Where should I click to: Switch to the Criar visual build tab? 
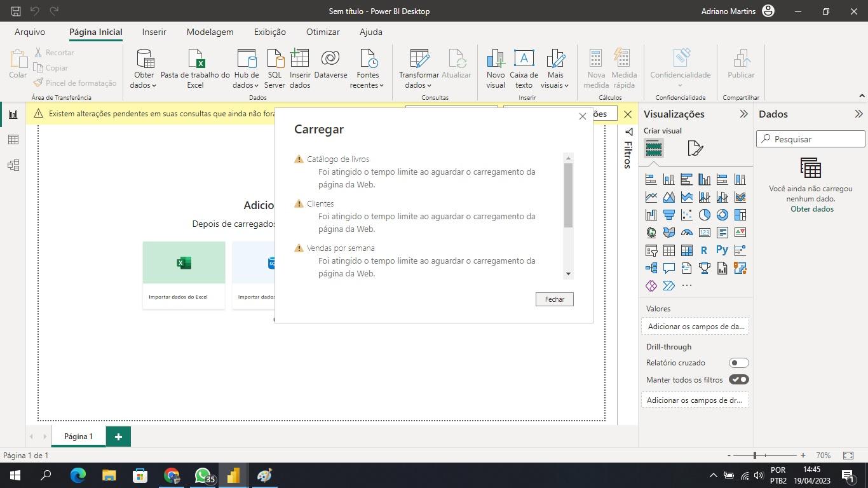[x=654, y=148]
